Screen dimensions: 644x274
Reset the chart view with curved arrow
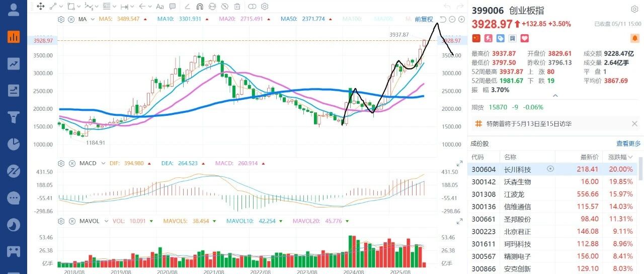443,19
